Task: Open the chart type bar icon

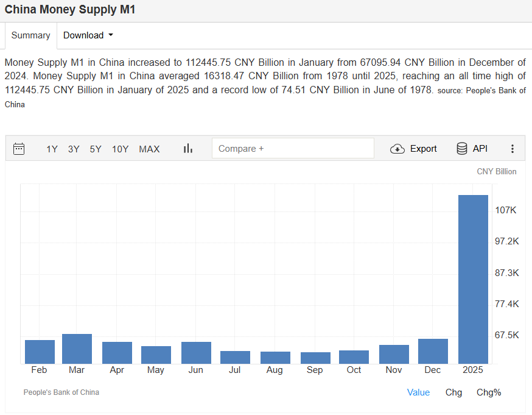Action: (x=188, y=149)
